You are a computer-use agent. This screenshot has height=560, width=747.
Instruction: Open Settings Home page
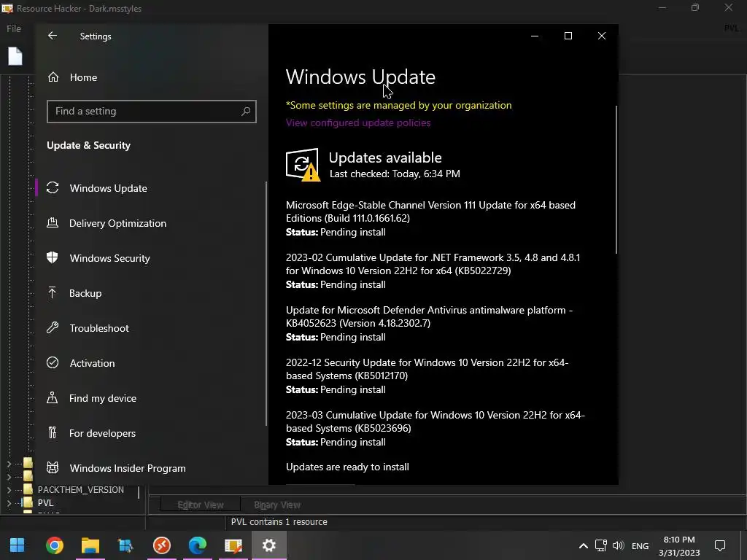[83, 77]
